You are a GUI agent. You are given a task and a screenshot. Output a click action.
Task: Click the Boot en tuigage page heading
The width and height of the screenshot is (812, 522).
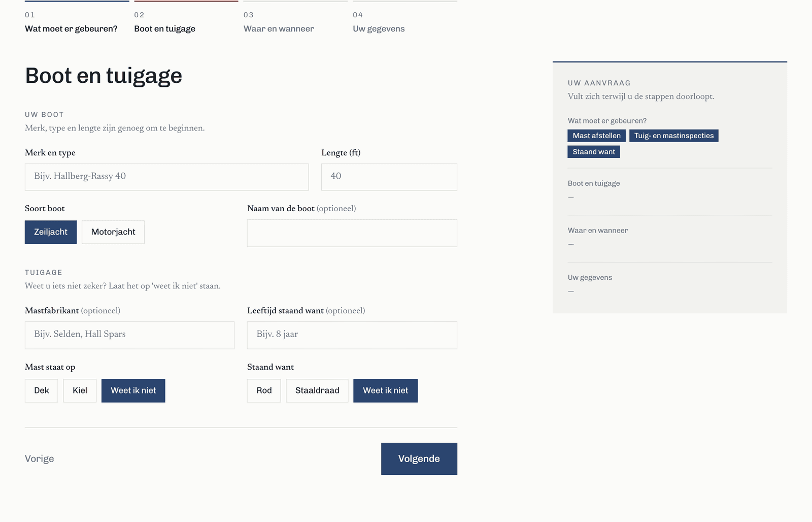[x=104, y=76]
